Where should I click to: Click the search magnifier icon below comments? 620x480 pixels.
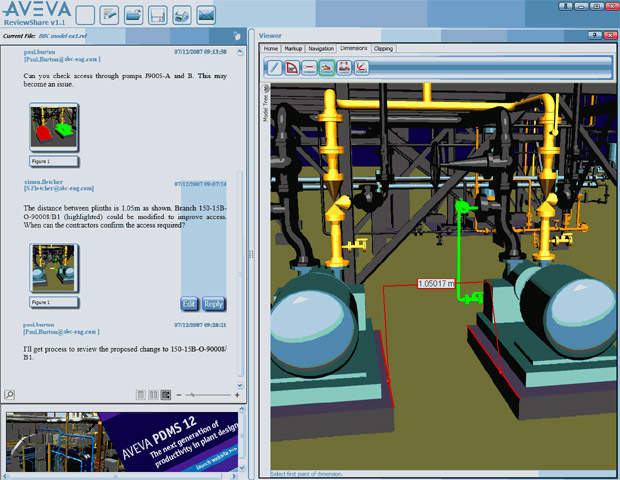coord(9,394)
